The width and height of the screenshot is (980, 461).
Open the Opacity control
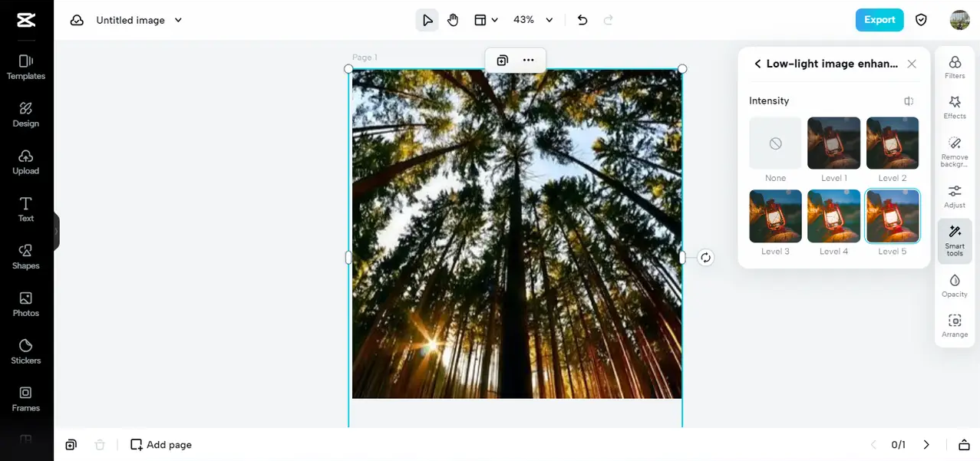coord(955,285)
